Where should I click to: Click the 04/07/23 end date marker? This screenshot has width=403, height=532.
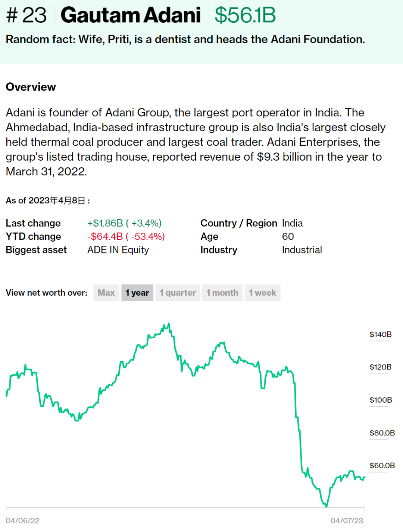[347, 520]
